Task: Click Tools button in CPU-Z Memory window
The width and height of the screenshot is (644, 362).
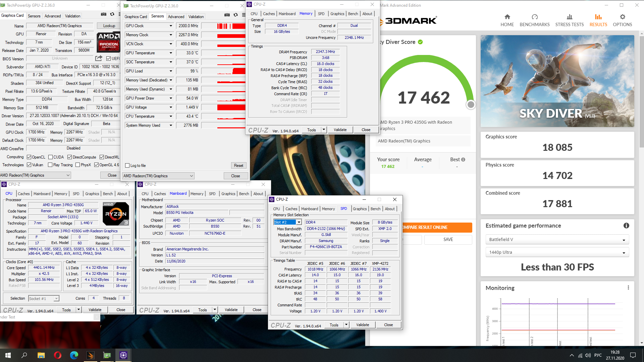Action: (x=312, y=130)
